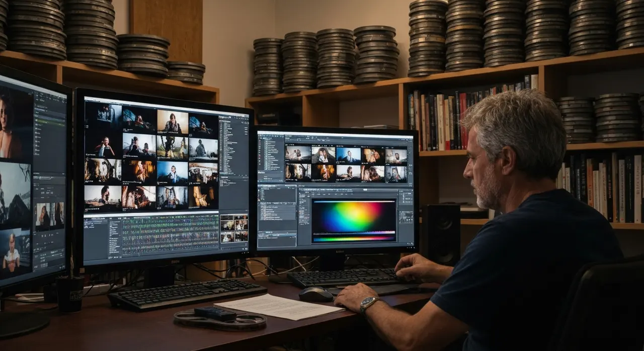Pick the fire-lit orange figure clip on right monitor

coord(323,172)
